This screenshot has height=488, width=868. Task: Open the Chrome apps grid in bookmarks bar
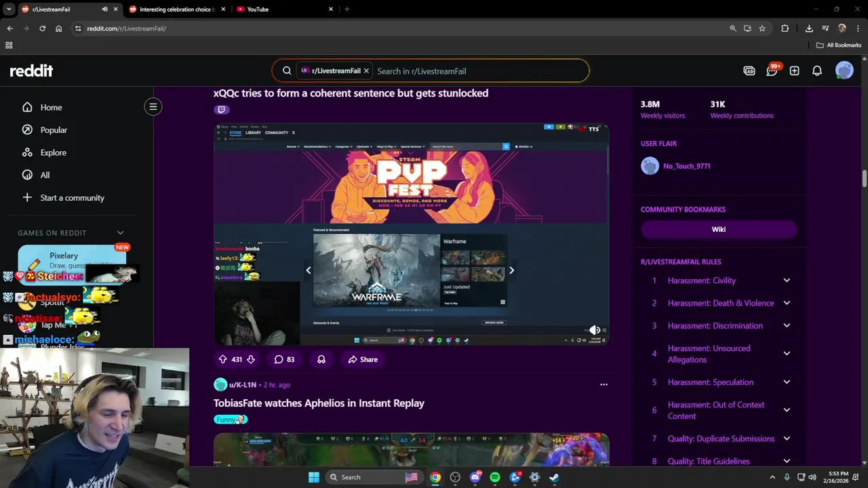(9, 45)
